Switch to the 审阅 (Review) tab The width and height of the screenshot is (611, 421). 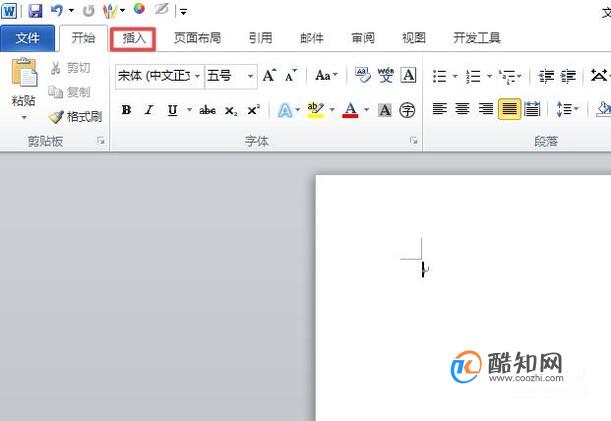tap(363, 38)
